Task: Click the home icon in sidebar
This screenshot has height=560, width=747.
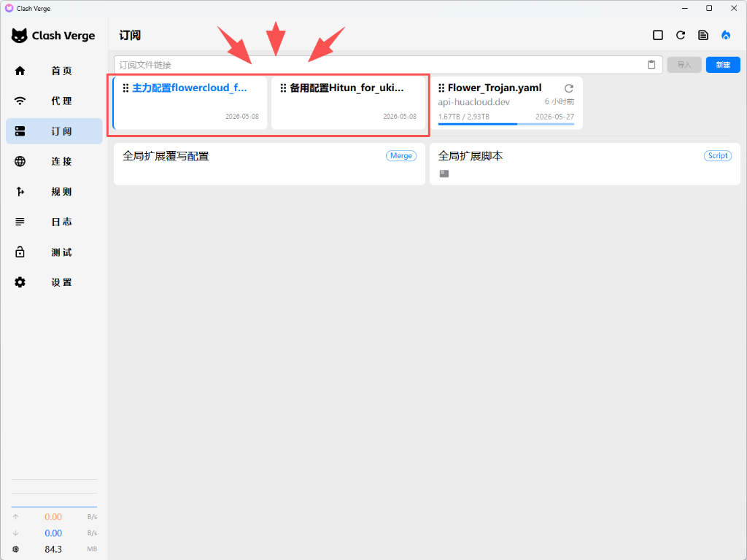Action: [20, 71]
